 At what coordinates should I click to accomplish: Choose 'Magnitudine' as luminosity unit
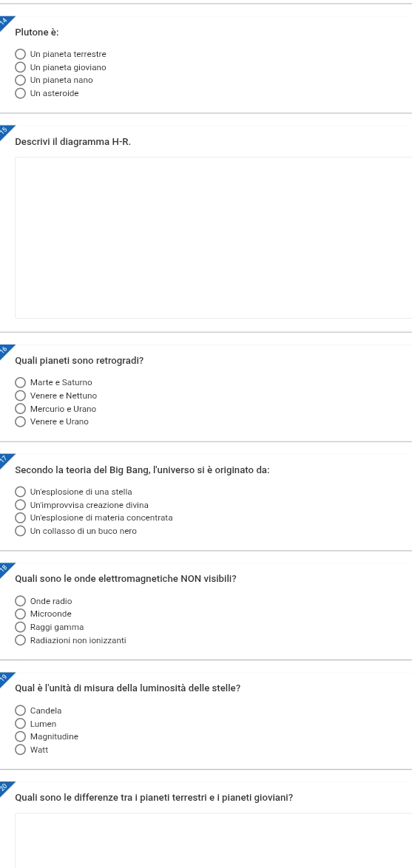click(x=21, y=737)
